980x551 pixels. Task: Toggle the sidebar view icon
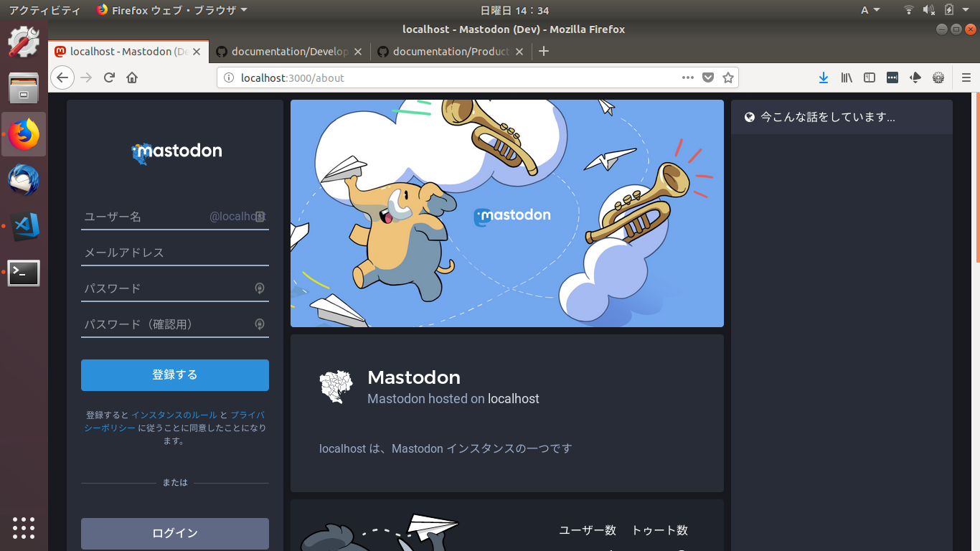click(x=870, y=77)
